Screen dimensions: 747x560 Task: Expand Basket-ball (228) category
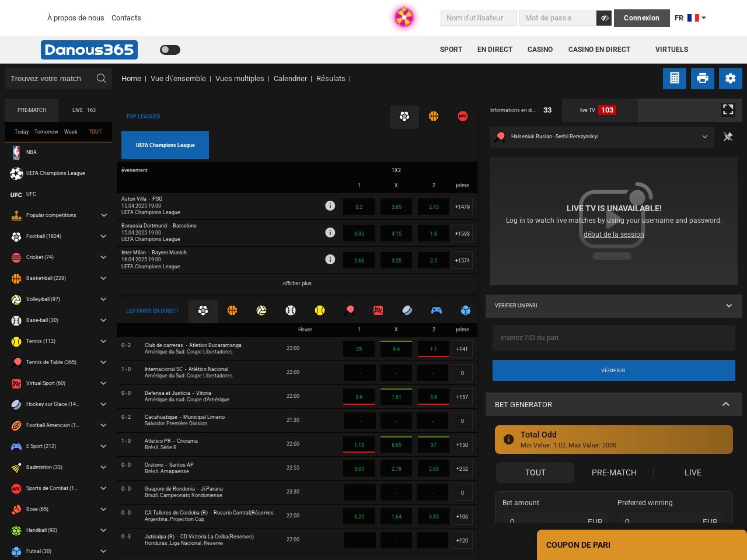click(x=103, y=278)
